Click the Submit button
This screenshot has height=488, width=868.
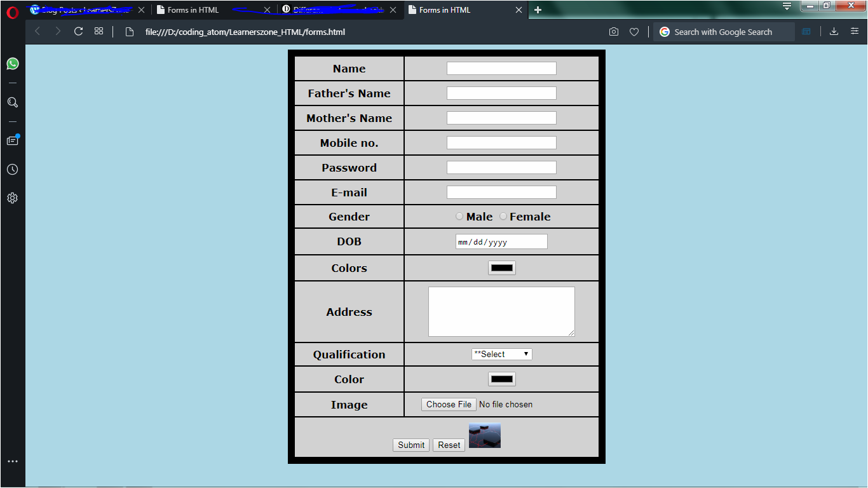click(411, 445)
